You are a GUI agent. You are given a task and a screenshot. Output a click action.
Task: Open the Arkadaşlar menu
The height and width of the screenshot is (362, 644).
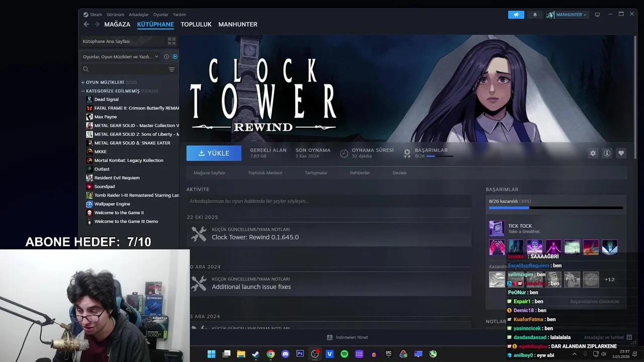[139, 15]
